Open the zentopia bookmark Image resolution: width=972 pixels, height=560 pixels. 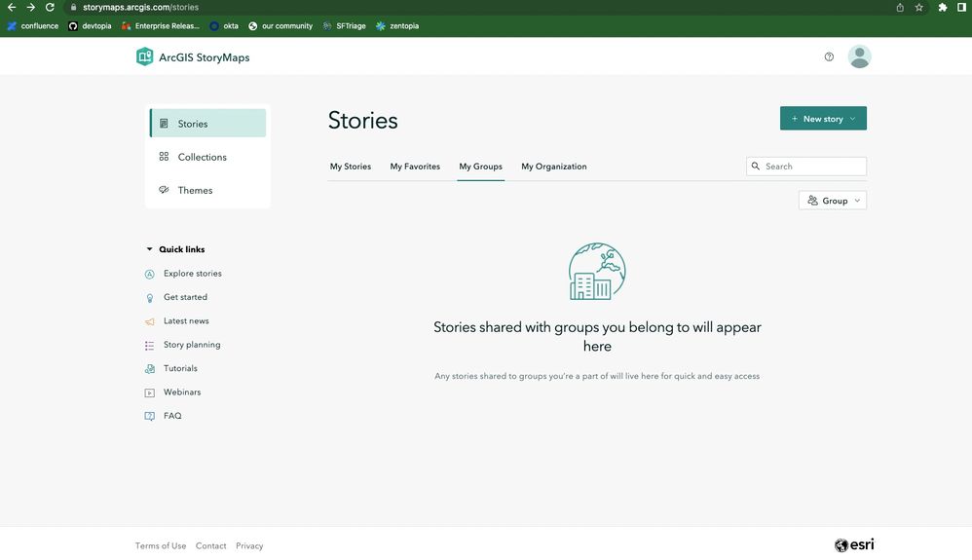pos(397,26)
